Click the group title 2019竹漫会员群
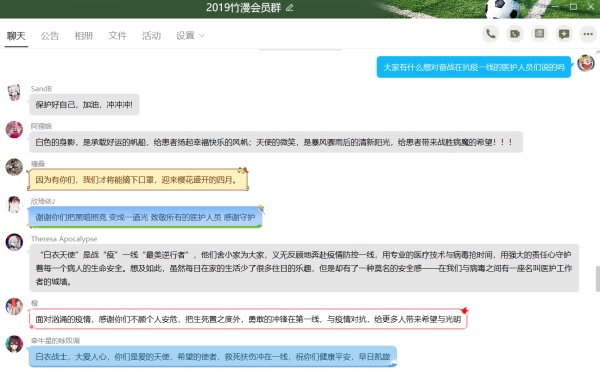Screen dimensions: 600x372 click(244, 8)
